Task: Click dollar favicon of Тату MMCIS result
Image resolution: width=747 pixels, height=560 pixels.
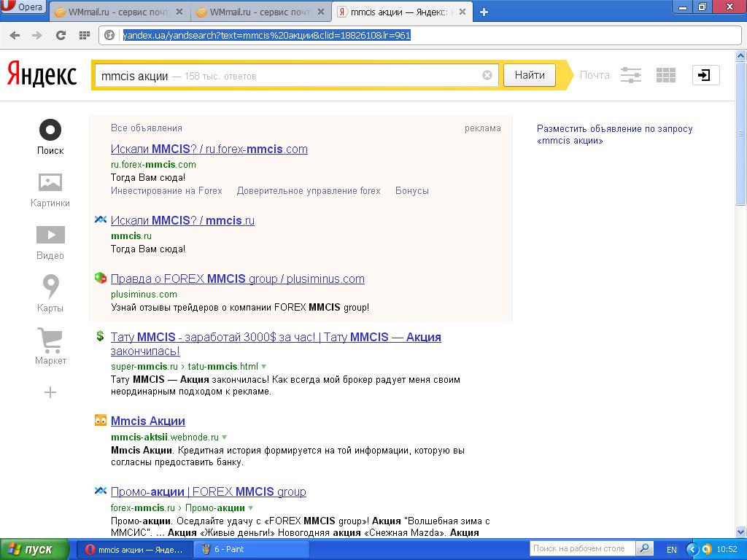Action: pyautogui.click(x=100, y=336)
